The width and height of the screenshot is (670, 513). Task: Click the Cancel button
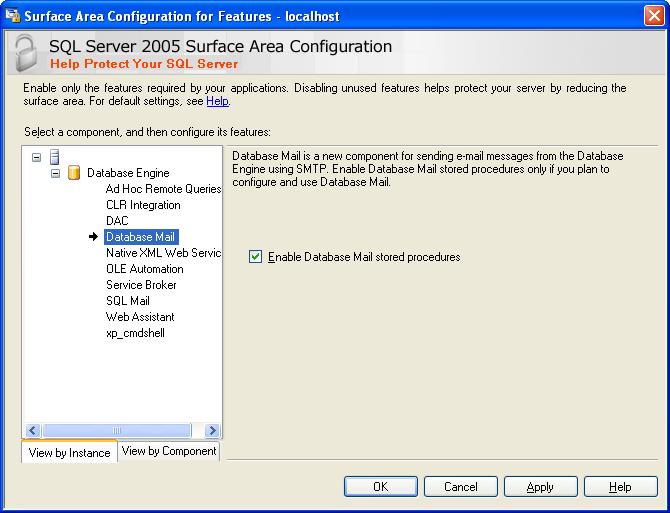461,487
